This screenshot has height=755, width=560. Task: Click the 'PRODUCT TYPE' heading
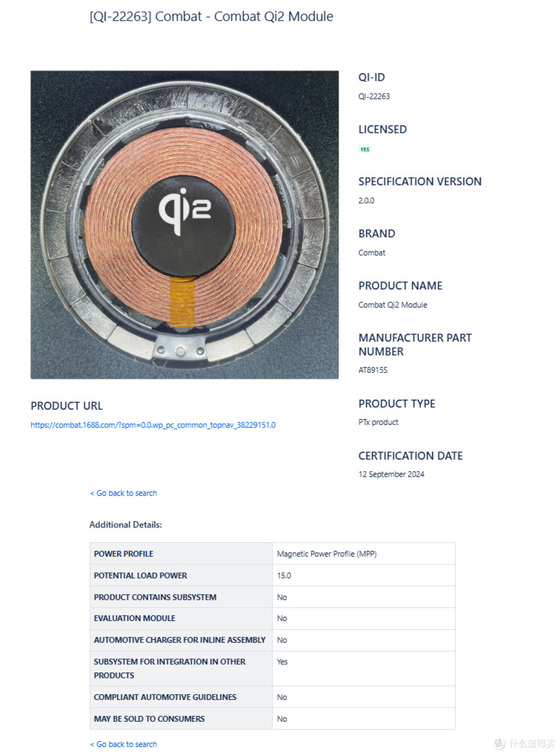point(397,404)
